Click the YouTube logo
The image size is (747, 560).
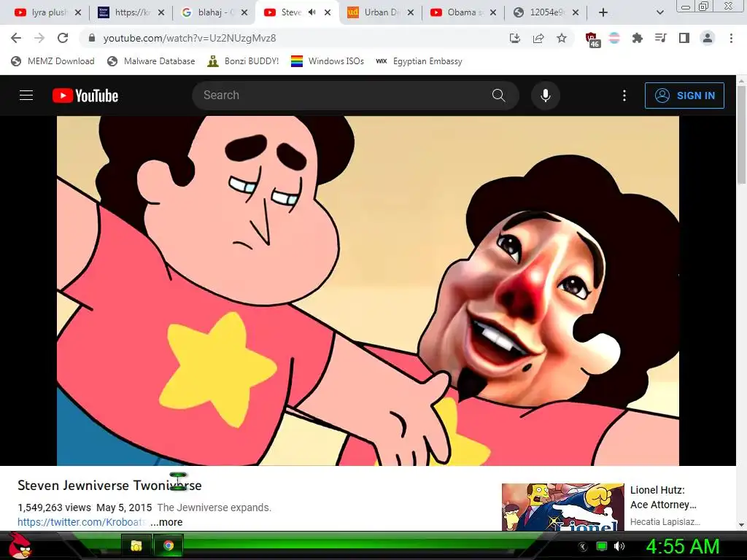pyautogui.click(x=85, y=96)
